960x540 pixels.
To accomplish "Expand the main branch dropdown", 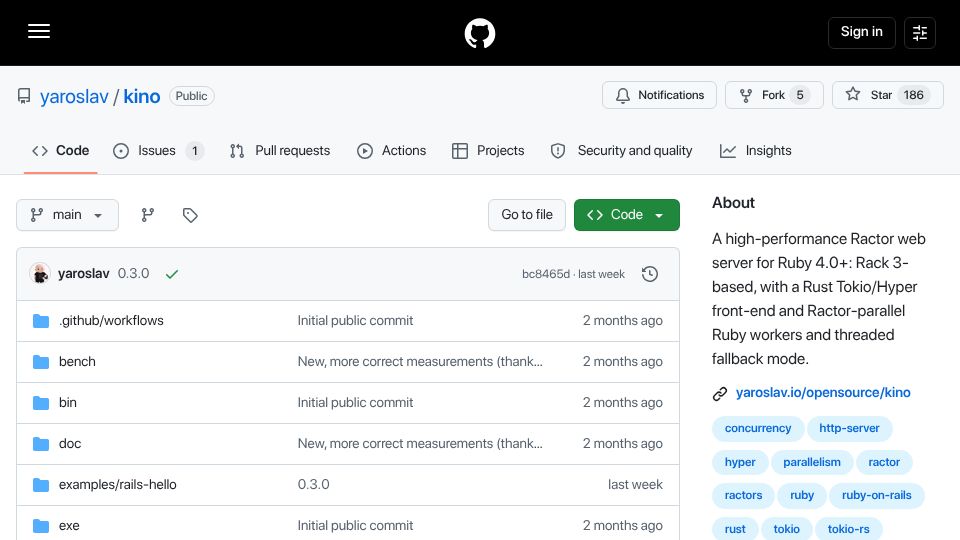I will point(67,215).
